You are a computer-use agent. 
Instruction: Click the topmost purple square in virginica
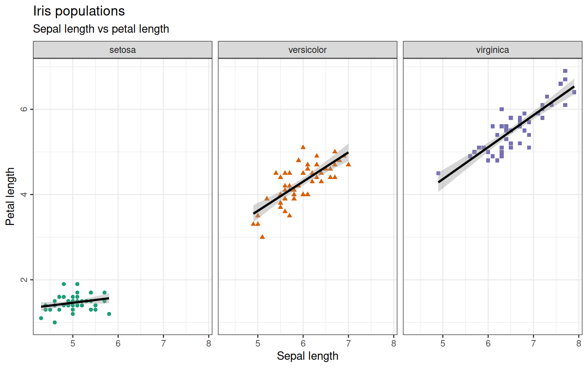565,71
